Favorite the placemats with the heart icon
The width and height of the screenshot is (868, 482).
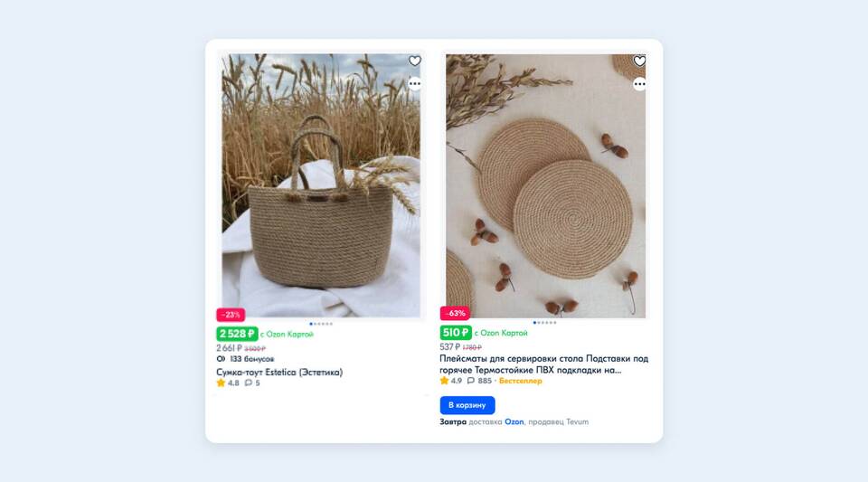pyautogui.click(x=639, y=61)
